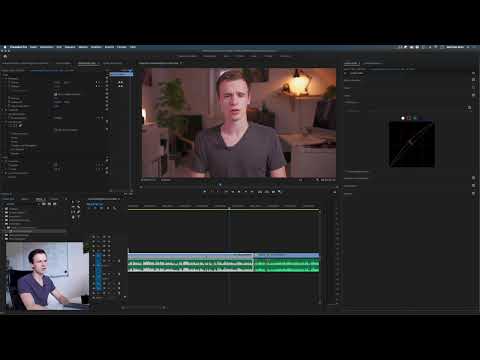This screenshot has height=360, width=480.
Task: Toggle the HSL Secondary section checkbox
Action: (x=473, y=186)
